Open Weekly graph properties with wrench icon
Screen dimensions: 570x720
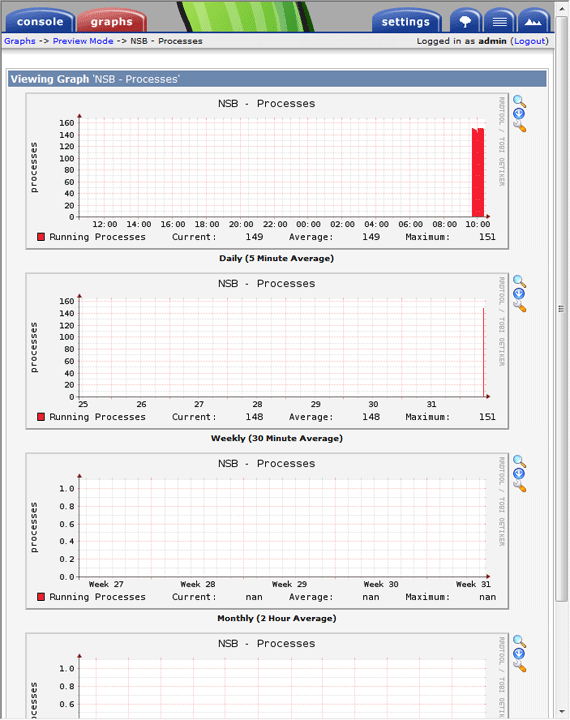[x=519, y=306]
